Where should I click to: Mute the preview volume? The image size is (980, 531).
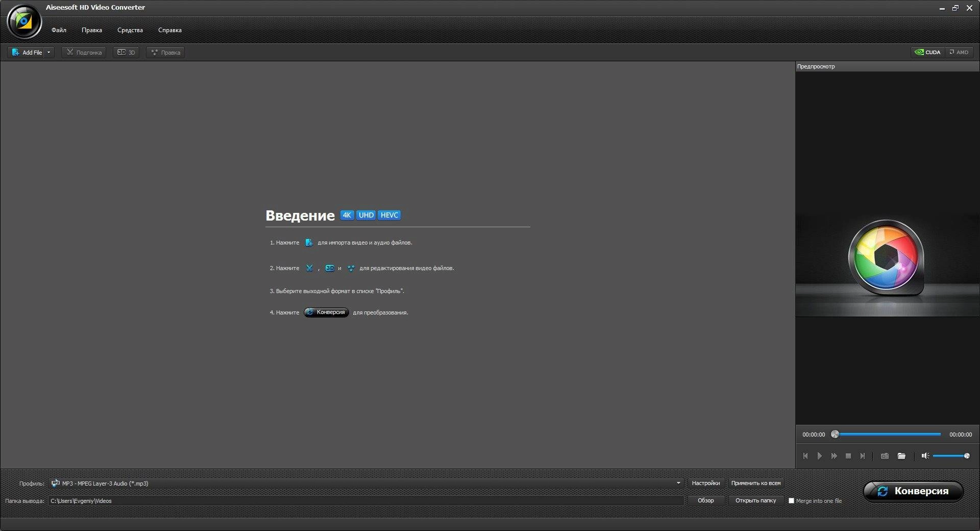925,456
